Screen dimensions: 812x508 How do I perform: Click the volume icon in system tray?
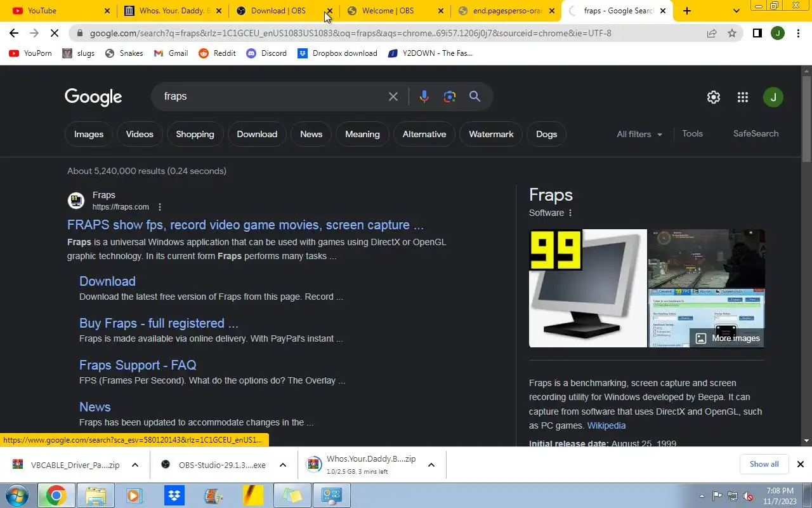[748, 496]
